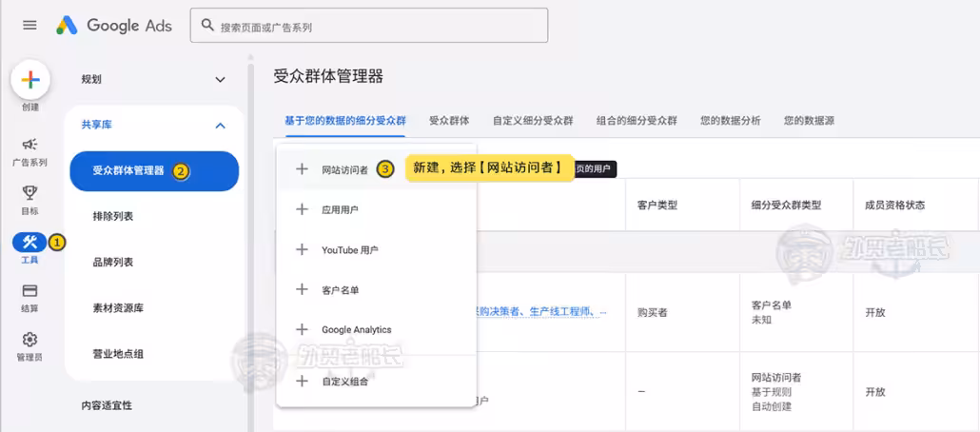Screen dimensions: 980x432
Task: Focus the 搜索页面或广告系列 search box
Action: [369, 25]
